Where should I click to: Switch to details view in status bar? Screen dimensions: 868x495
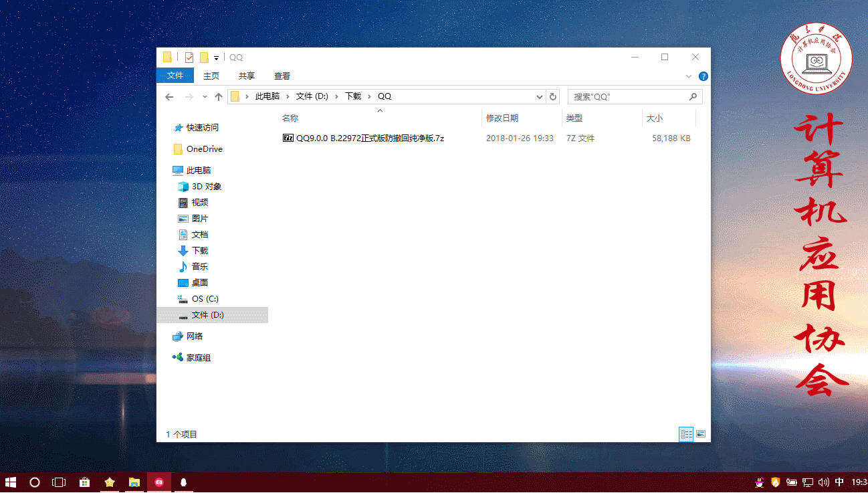686,434
